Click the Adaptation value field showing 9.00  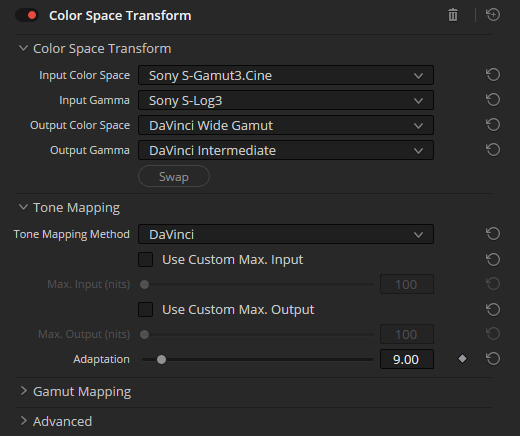tap(407, 359)
